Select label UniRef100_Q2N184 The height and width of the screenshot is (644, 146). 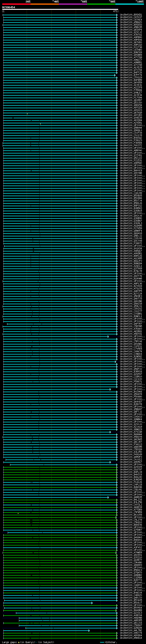point(131,628)
